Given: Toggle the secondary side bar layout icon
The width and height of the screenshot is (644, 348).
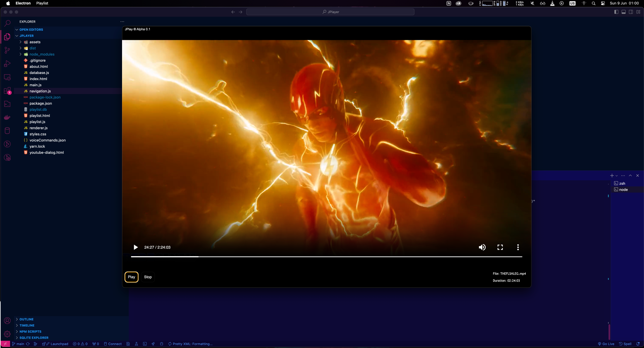Looking at the screenshot, I should [x=631, y=12].
